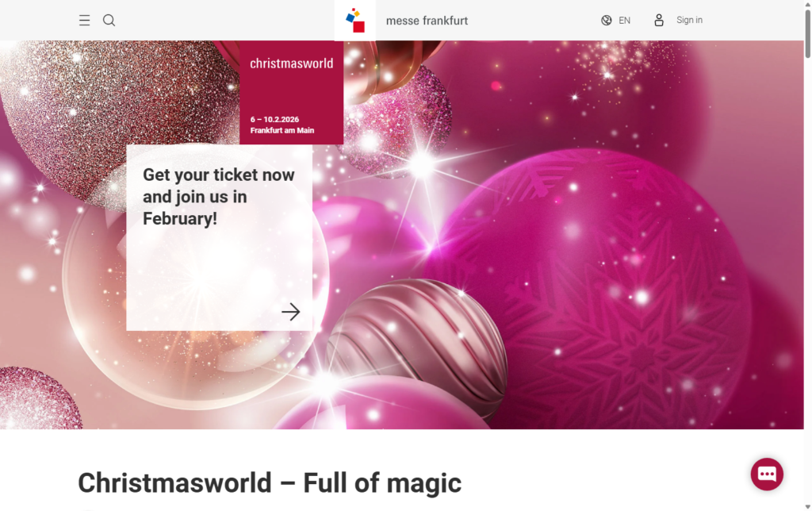Click the user profile icon

point(659,20)
